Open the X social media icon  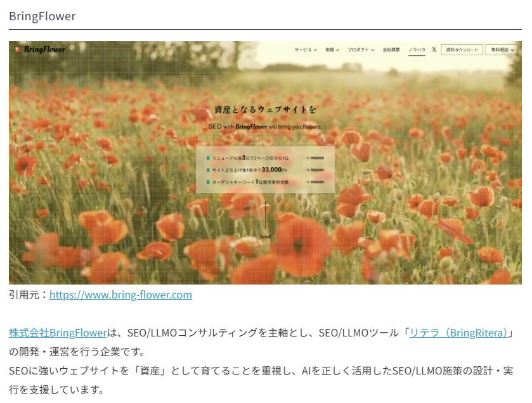coord(434,49)
